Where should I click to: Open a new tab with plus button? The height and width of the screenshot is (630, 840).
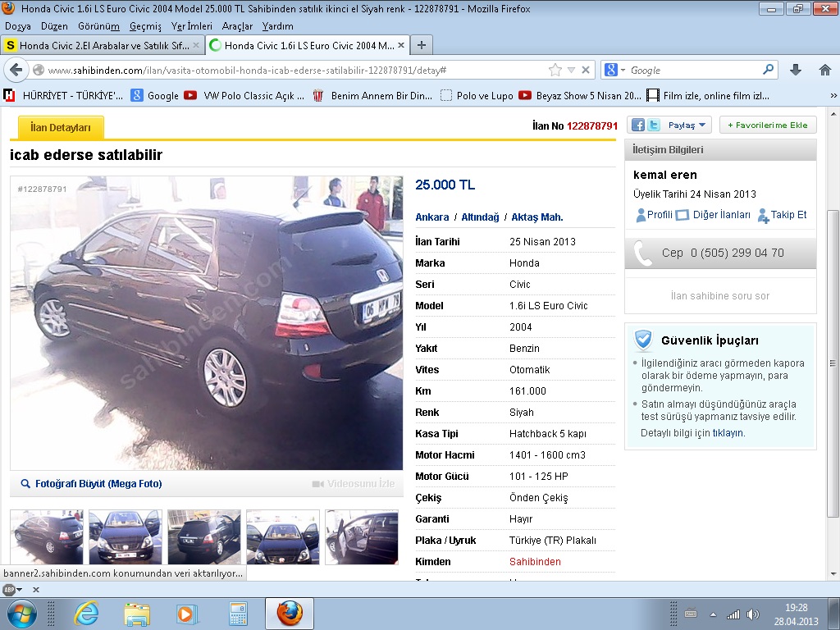coord(422,46)
